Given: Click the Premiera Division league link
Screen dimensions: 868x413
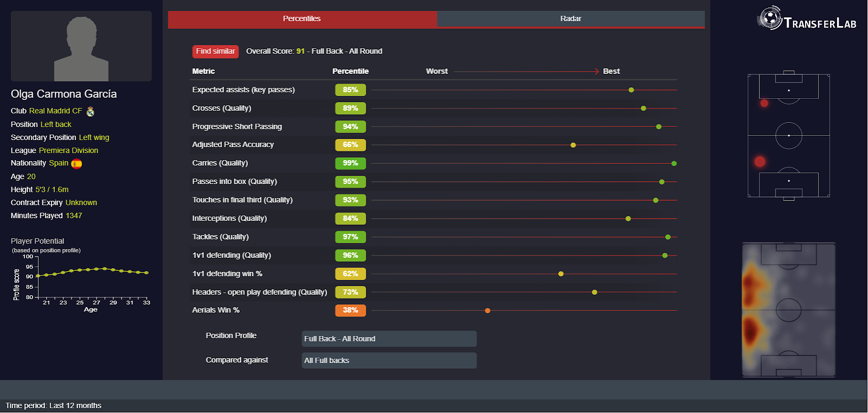Looking at the screenshot, I should click(x=68, y=150).
